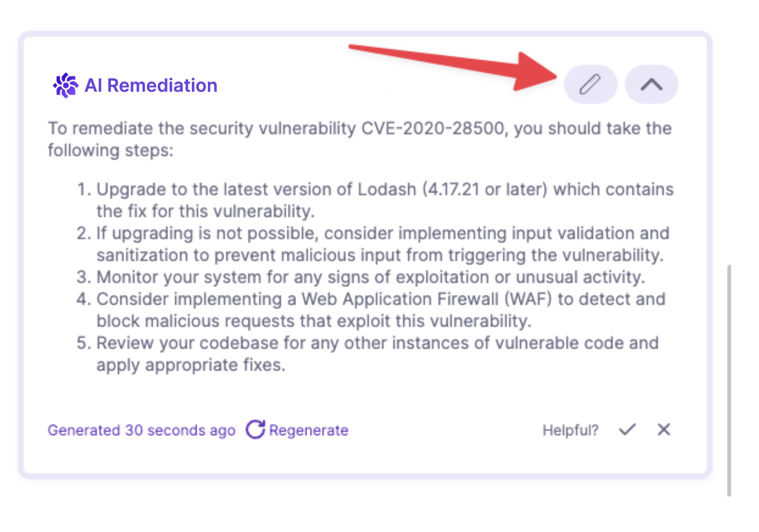Mark the remediation as not helpful with the X
This screenshot has height=532, width=759.
(663, 429)
